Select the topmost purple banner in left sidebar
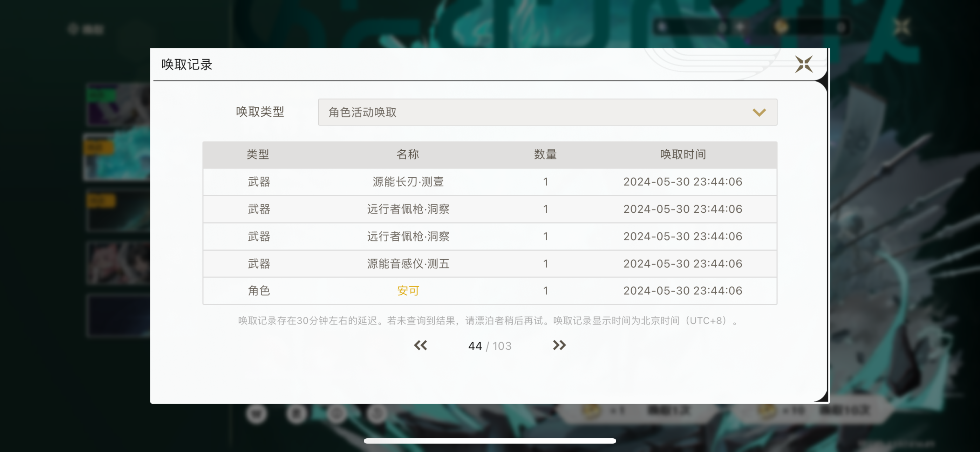Screen dimensions: 980x452 coord(118,105)
